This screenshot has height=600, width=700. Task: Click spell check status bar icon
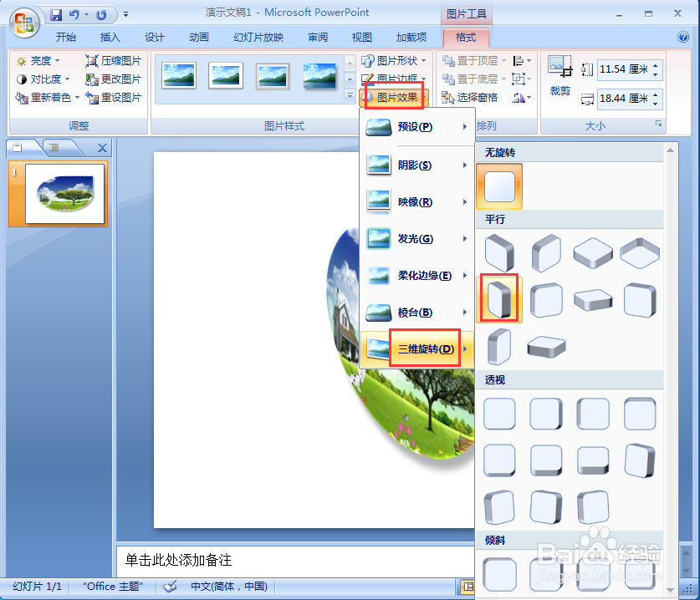pos(170,587)
